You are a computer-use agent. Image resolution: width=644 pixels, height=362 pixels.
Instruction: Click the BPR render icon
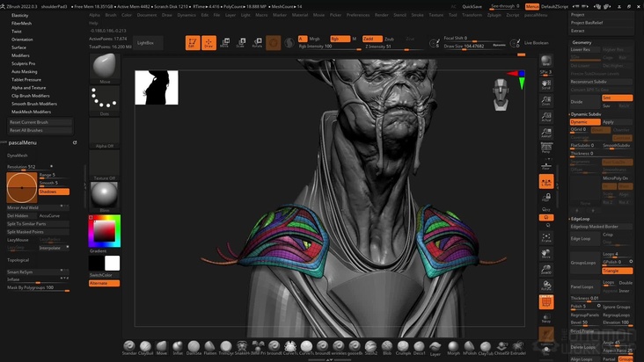[x=545, y=62]
